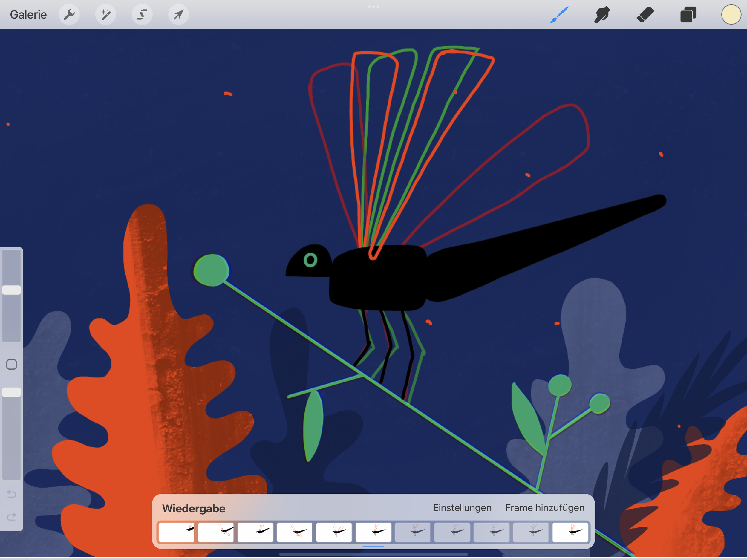Select the third animation frame thumbnail
The image size is (747, 560).
(x=255, y=532)
